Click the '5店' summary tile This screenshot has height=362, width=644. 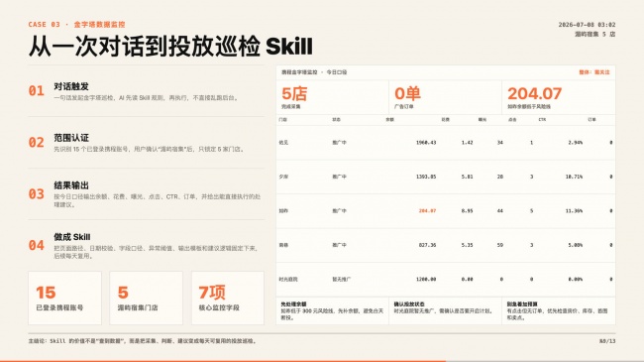pos(332,97)
